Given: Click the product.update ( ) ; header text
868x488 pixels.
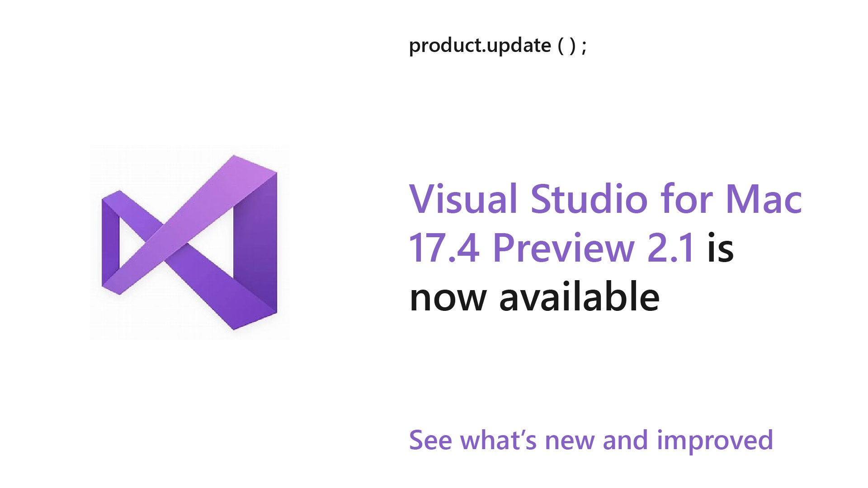Looking at the screenshot, I should point(498,46).
